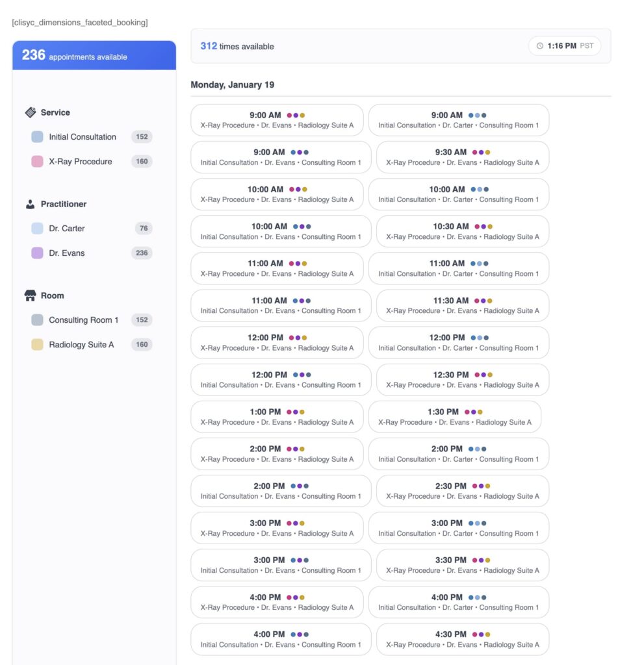This screenshot has width=644, height=665.
Task: Select the Dr. Evans filter swatch
Action: (x=38, y=253)
